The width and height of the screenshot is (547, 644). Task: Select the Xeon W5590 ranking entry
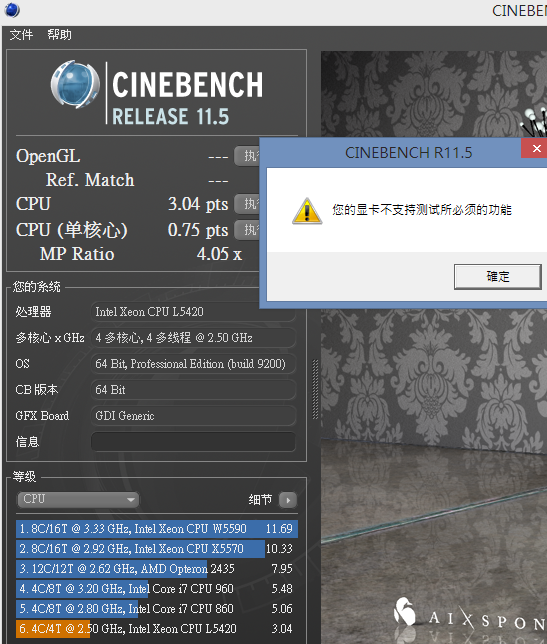(x=157, y=529)
